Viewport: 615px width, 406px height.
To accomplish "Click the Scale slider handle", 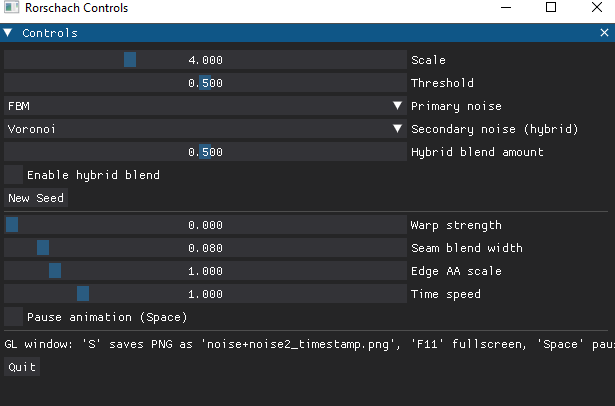I will (x=130, y=60).
